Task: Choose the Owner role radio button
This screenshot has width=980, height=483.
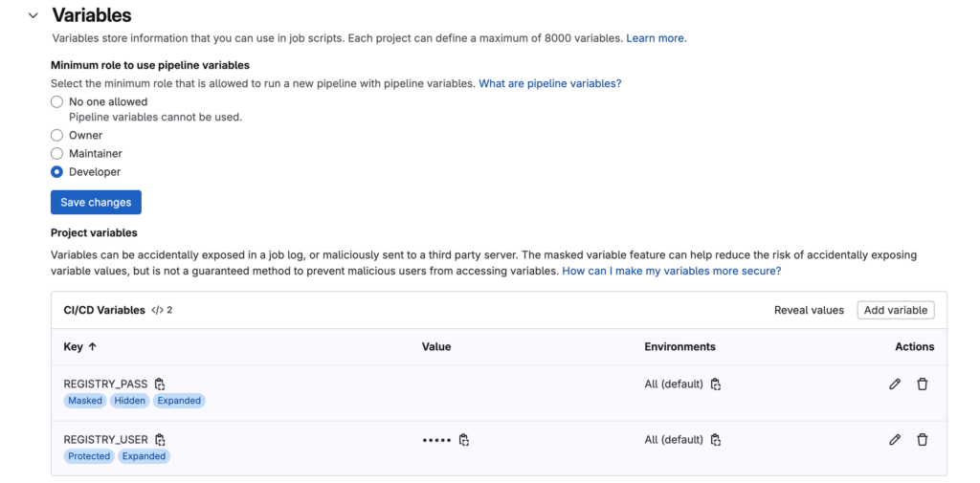Action: [x=57, y=136]
